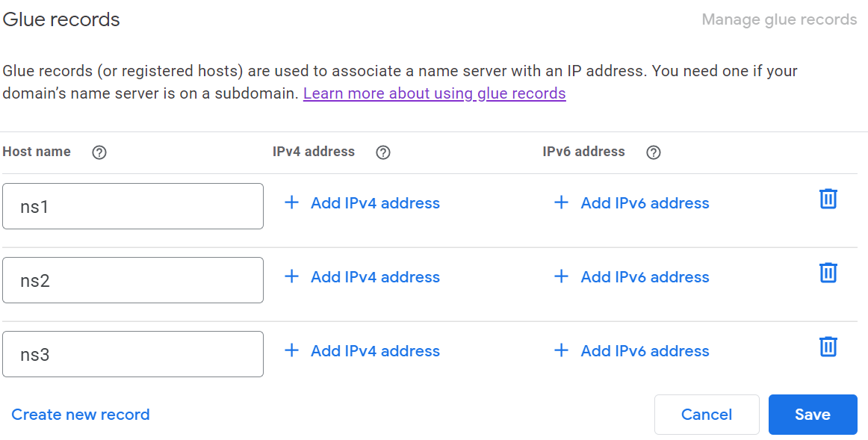Open Host name help tooltip
This screenshot has width=868, height=440.
tap(99, 152)
